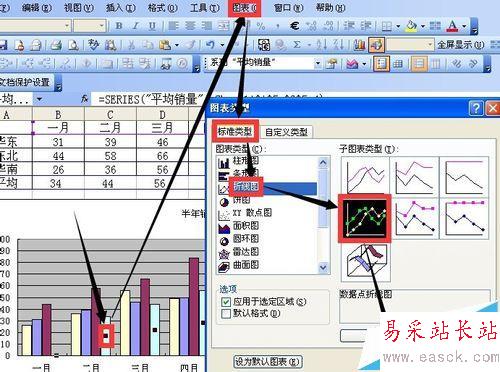Toggle 应用于选定区域 checkbox
Screen dimensions: 500x372
pos(226,302)
